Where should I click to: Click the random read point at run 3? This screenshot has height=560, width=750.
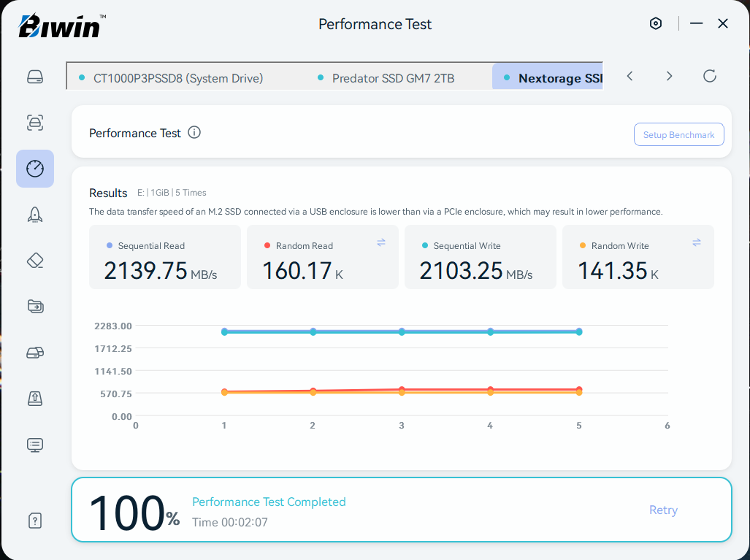pos(402,390)
